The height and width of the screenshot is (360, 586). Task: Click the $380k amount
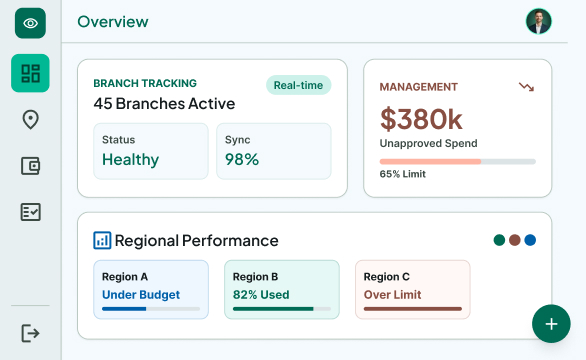(421, 119)
